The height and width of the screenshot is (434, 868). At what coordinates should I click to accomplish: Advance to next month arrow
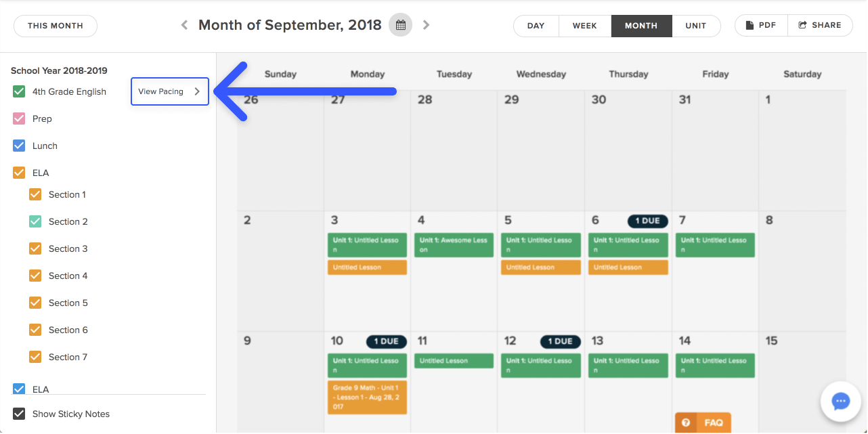(426, 25)
